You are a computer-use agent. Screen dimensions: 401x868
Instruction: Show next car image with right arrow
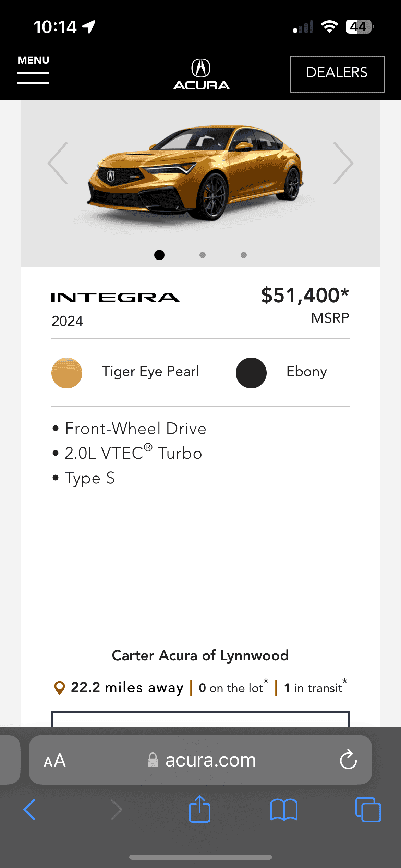[343, 163]
